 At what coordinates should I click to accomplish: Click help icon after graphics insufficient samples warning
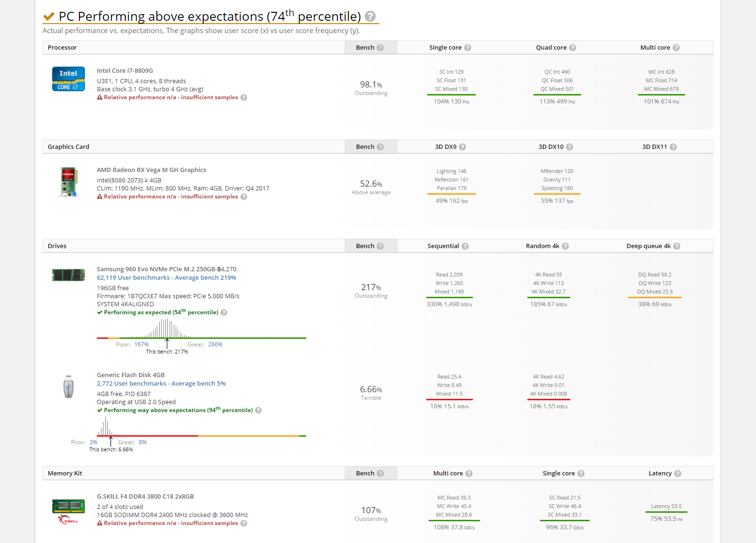(244, 197)
